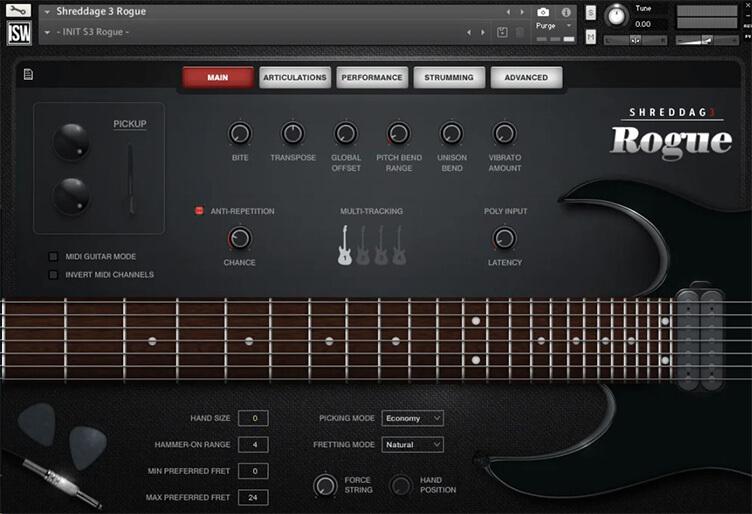This screenshot has height=514, width=752.
Task: Click the Pickup label
Action: (x=129, y=124)
